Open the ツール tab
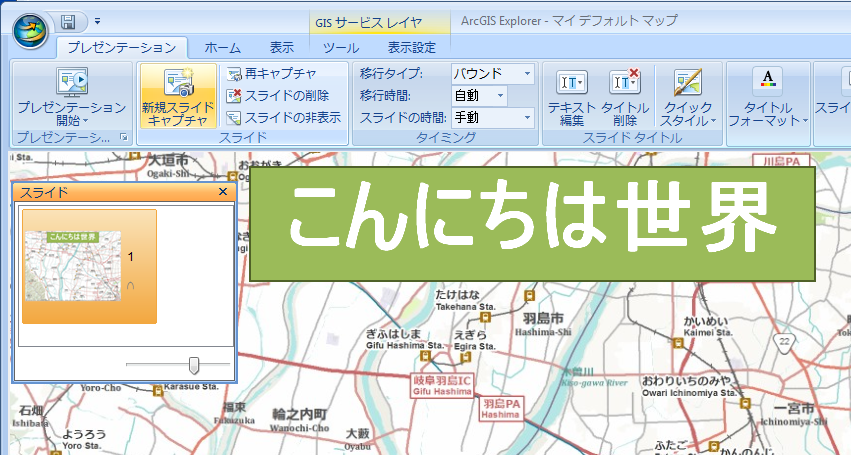The width and height of the screenshot is (851, 455). tap(341, 47)
